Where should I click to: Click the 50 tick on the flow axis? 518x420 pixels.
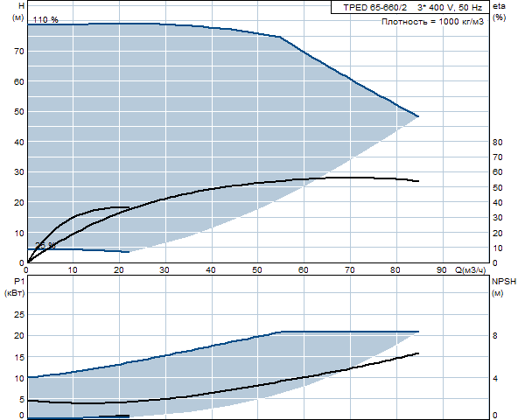coord(257,270)
